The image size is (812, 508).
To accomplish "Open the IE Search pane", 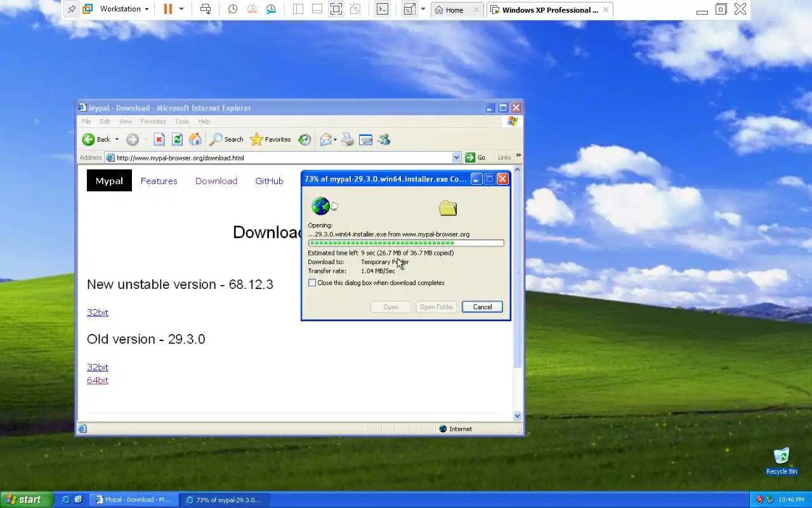I will coord(226,140).
